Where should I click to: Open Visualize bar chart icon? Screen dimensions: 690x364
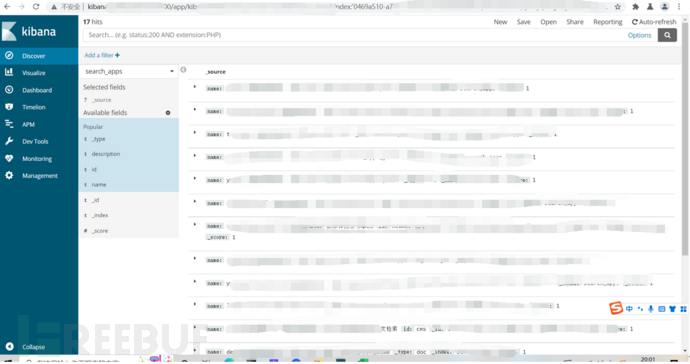[x=9, y=72]
